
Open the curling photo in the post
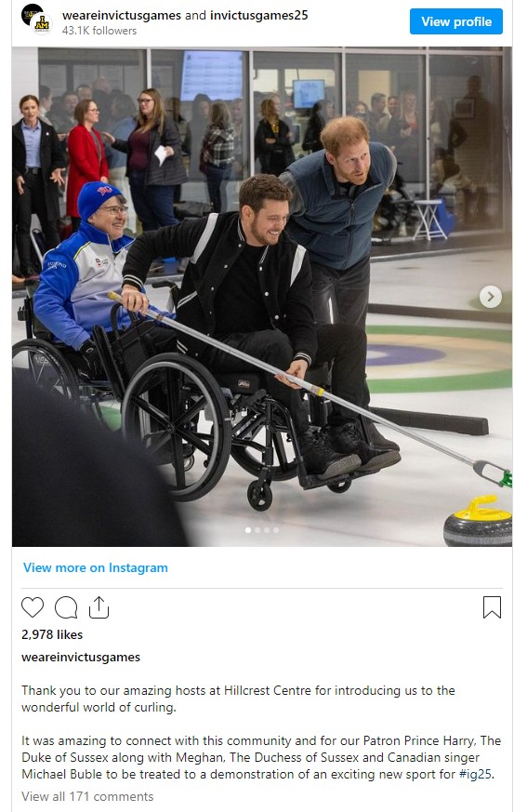[262, 297]
